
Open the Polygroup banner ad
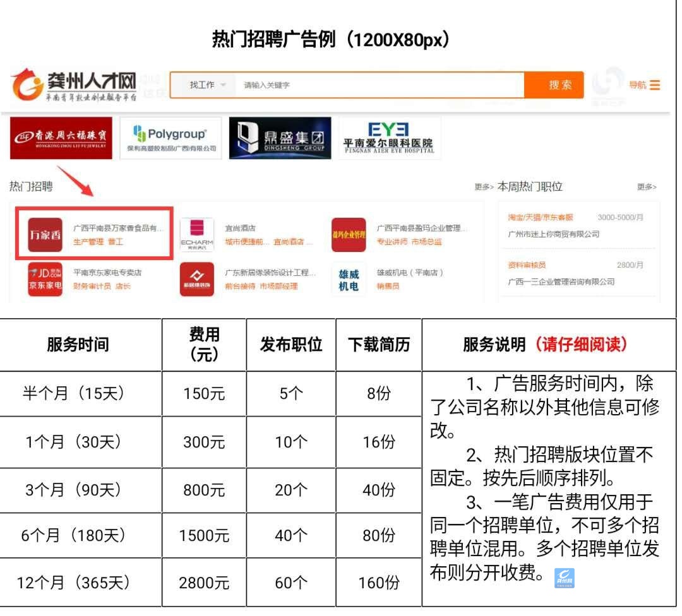[170, 138]
